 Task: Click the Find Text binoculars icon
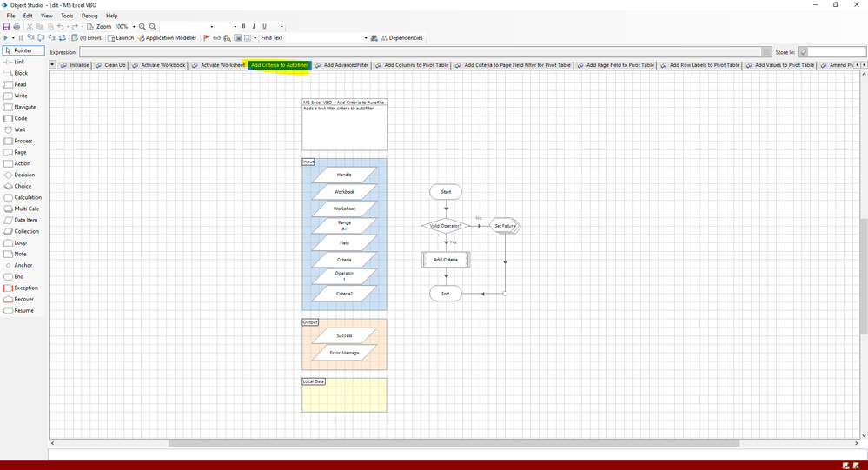[374, 38]
